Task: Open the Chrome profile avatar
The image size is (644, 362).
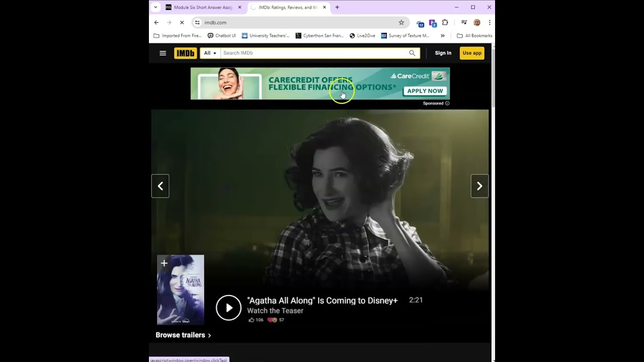Action: 477,23
